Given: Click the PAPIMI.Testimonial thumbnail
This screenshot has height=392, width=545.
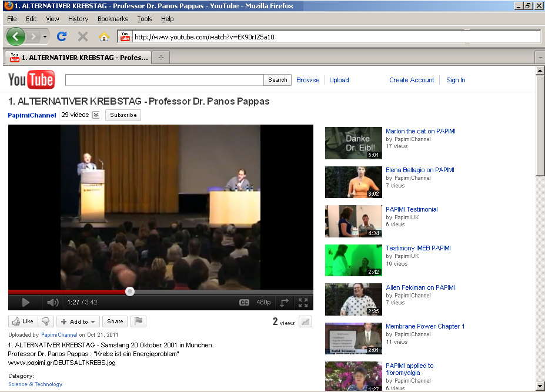Looking at the screenshot, I should [x=353, y=222].
